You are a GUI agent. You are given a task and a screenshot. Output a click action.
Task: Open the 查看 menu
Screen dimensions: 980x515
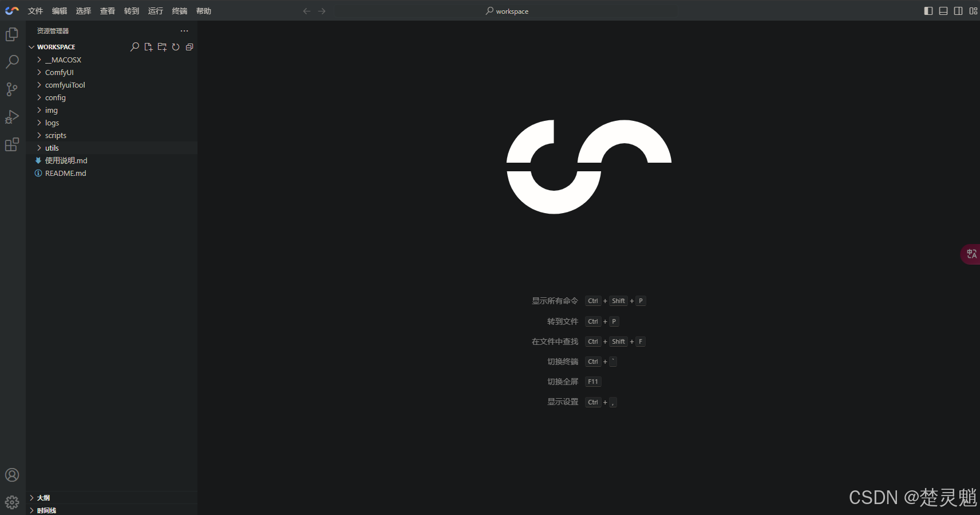click(108, 11)
